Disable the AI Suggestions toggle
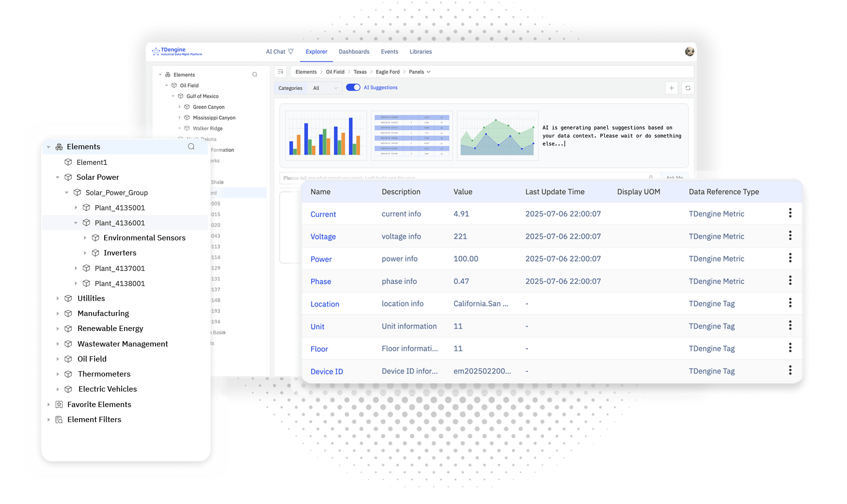Image resolution: width=847 pixels, height=504 pixels. coord(353,88)
